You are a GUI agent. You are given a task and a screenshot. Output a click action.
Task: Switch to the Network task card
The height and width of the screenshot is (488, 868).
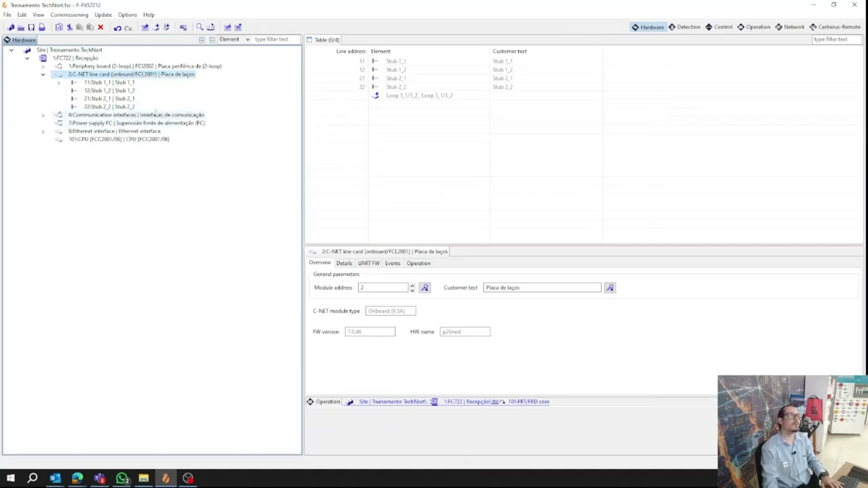pos(789,27)
